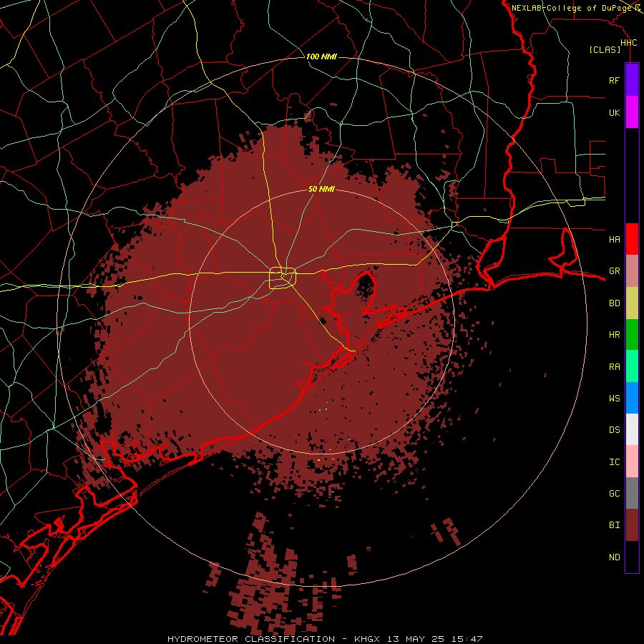
Task: Click the BD legend label
Action: [x=614, y=303]
